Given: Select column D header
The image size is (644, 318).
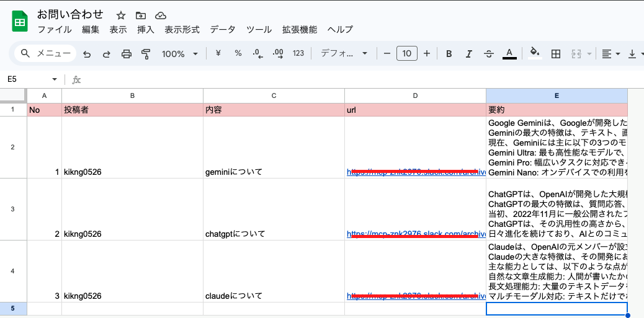Looking at the screenshot, I should [x=415, y=95].
